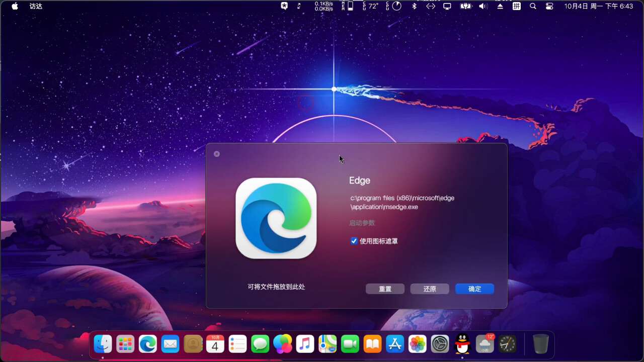Viewport: 644px width, 362px height.
Task: Close the Edge icon dialog
Action: tap(217, 154)
